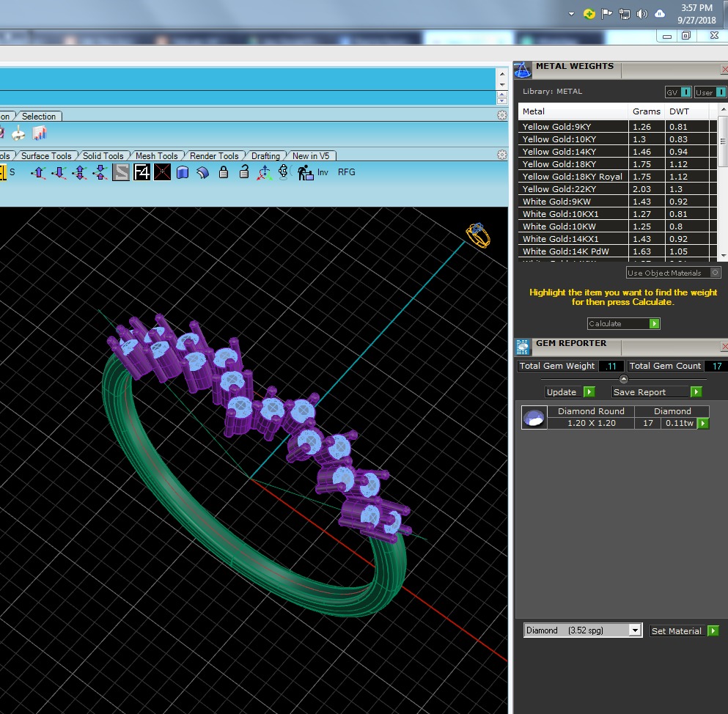This screenshot has width=728, height=714.
Task: Close the Metal Weights panel
Action: [x=724, y=69]
